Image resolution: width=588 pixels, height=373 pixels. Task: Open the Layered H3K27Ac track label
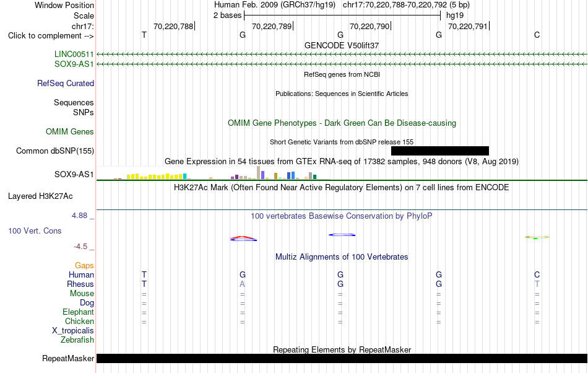click(x=40, y=196)
